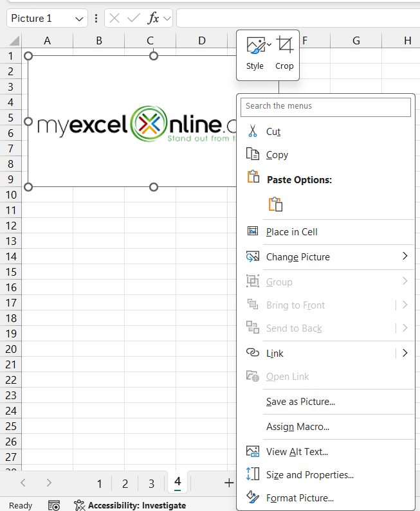Image resolution: width=420 pixels, height=511 pixels.
Task: Click the Paste Options label
Action: point(299,180)
